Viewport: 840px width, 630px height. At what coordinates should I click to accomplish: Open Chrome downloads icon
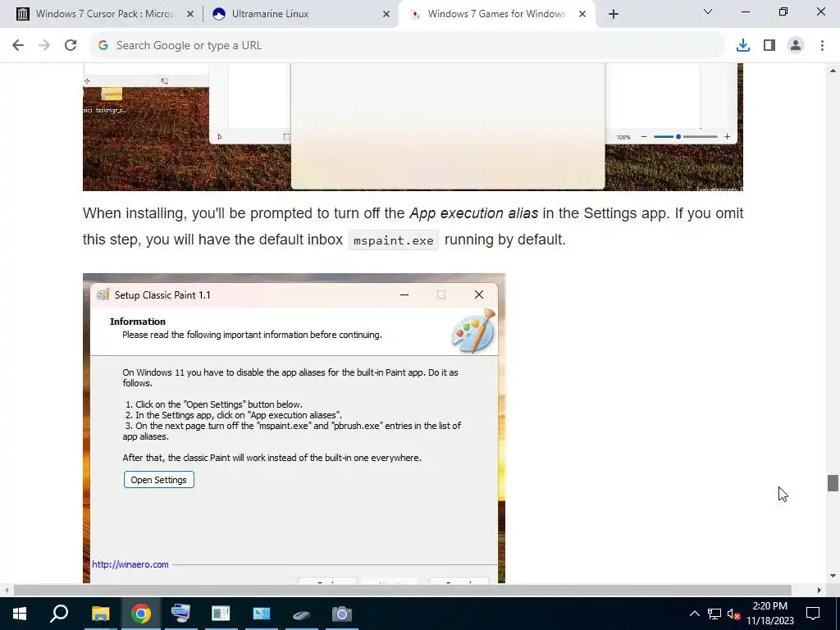pyautogui.click(x=742, y=46)
